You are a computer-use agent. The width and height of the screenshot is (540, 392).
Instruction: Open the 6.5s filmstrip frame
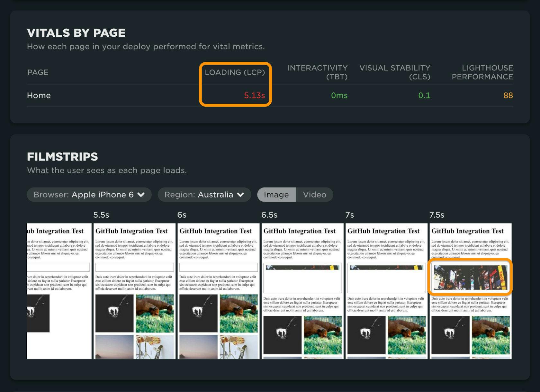pyautogui.click(x=302, y=291)
